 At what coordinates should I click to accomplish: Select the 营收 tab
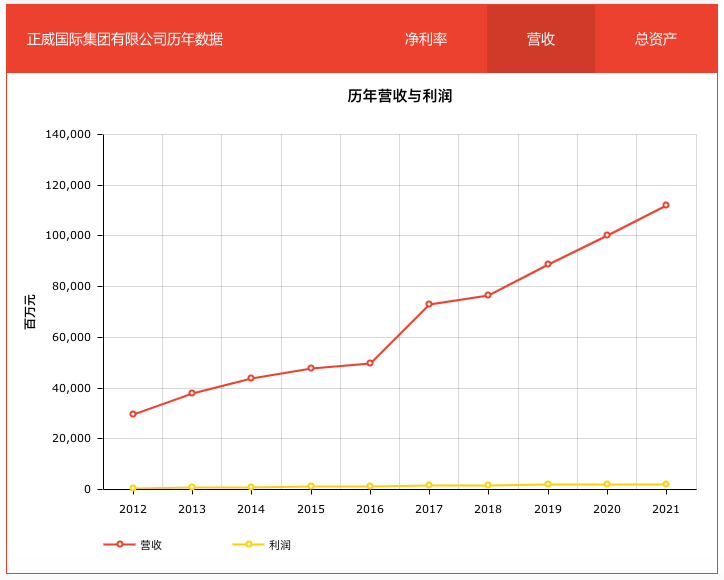tap(541, 39)
